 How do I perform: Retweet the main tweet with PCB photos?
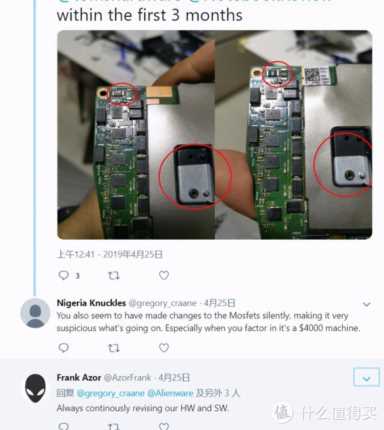pyautogui.click(x=114, y=275)
